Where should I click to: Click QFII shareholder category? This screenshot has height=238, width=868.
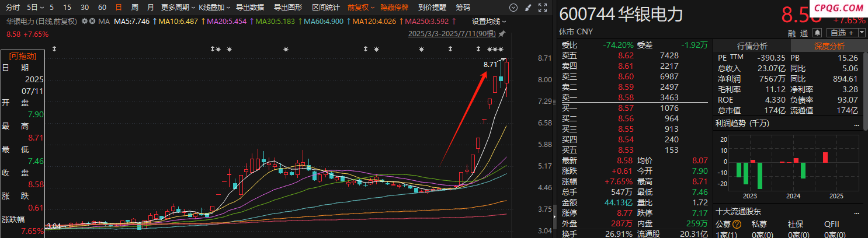pyautogui.click(x=832, y=223)
